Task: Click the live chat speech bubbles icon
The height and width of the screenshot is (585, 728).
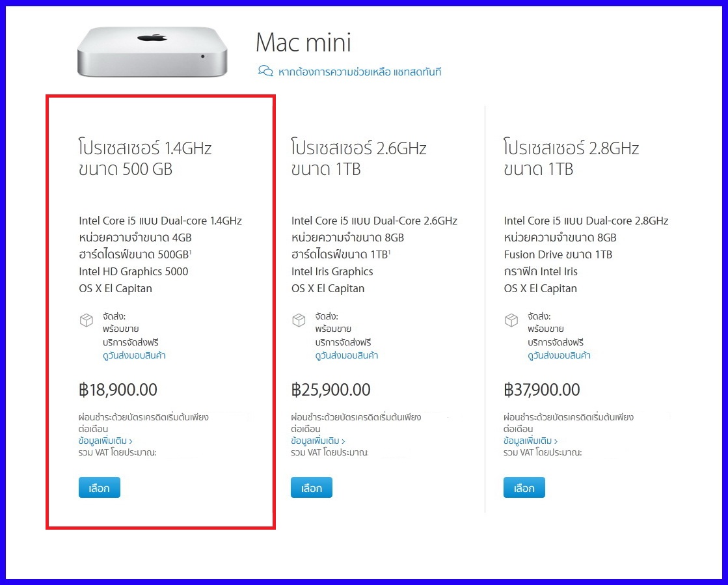Action: (x=265, y=72)
